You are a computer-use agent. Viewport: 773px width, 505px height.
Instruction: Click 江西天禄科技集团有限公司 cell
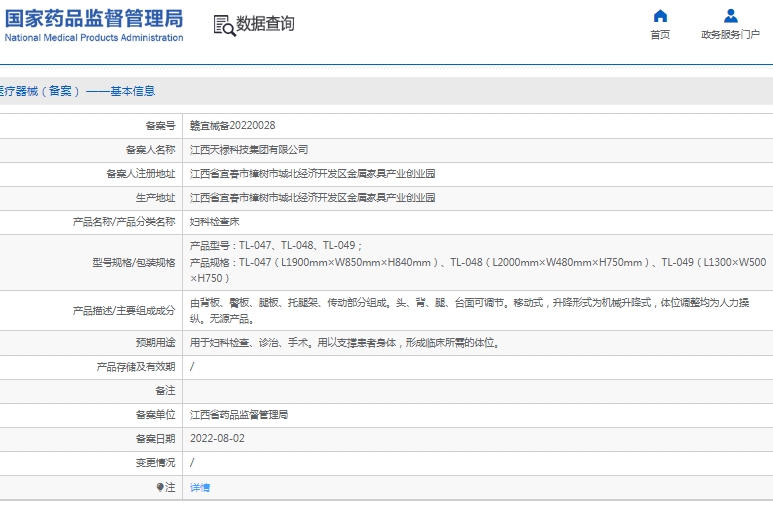click(249, 150)
